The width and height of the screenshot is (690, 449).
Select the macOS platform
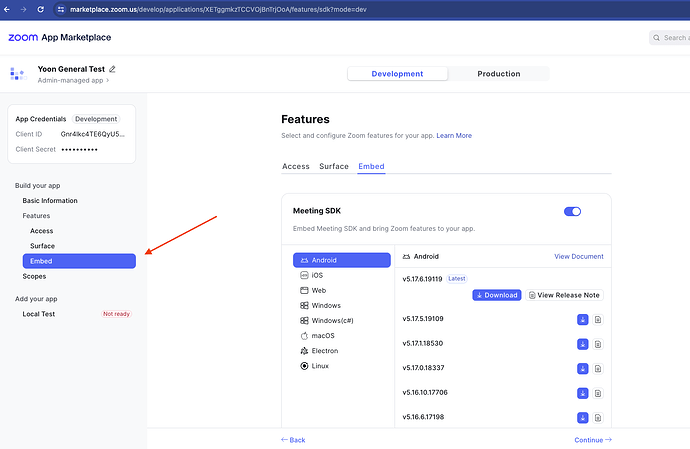click(x=341, y=335)
